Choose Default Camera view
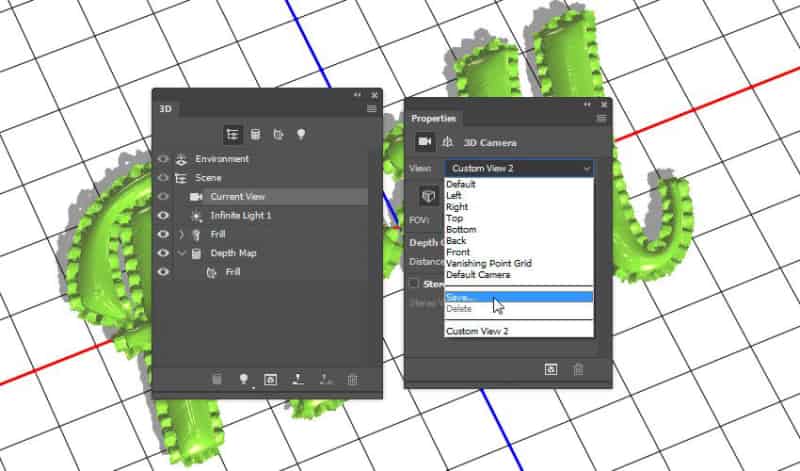This screenshot has width=800, height=471. (519, 275)
